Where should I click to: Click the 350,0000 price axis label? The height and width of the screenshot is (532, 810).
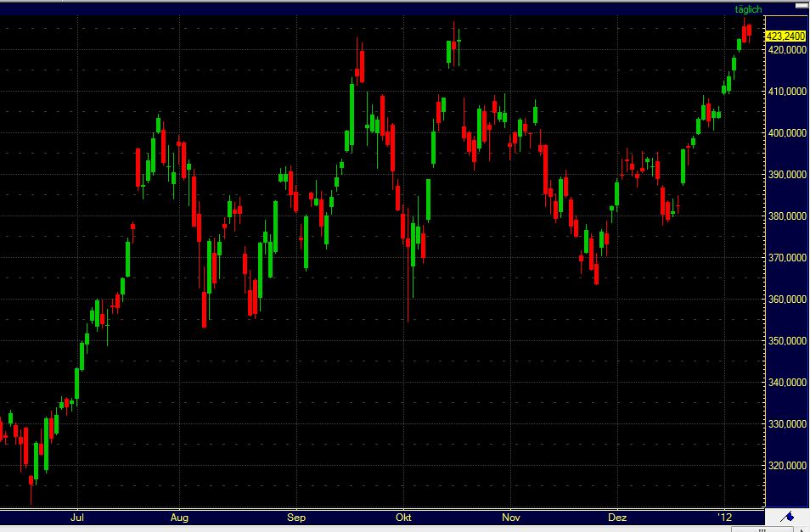(x=787, y=341)
